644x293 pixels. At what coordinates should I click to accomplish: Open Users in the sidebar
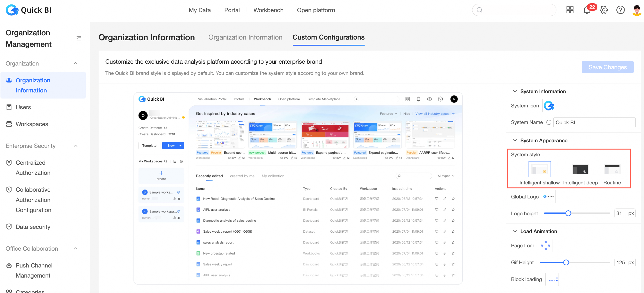click(23, 107)
